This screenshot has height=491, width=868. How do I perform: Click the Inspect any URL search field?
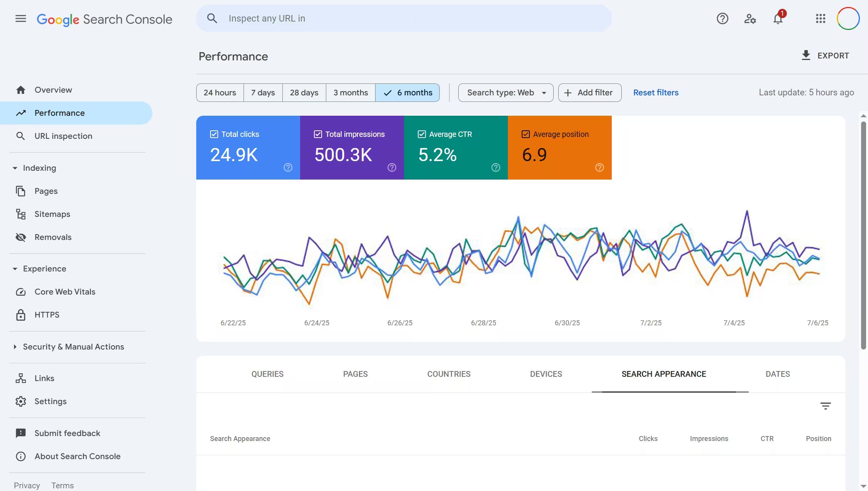tap(404, 18)
